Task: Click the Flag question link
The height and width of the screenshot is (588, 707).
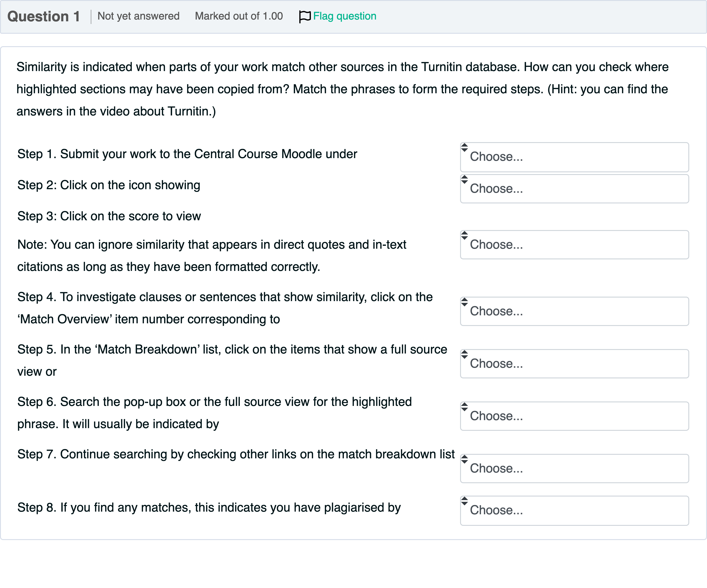Action: [344, 16]
